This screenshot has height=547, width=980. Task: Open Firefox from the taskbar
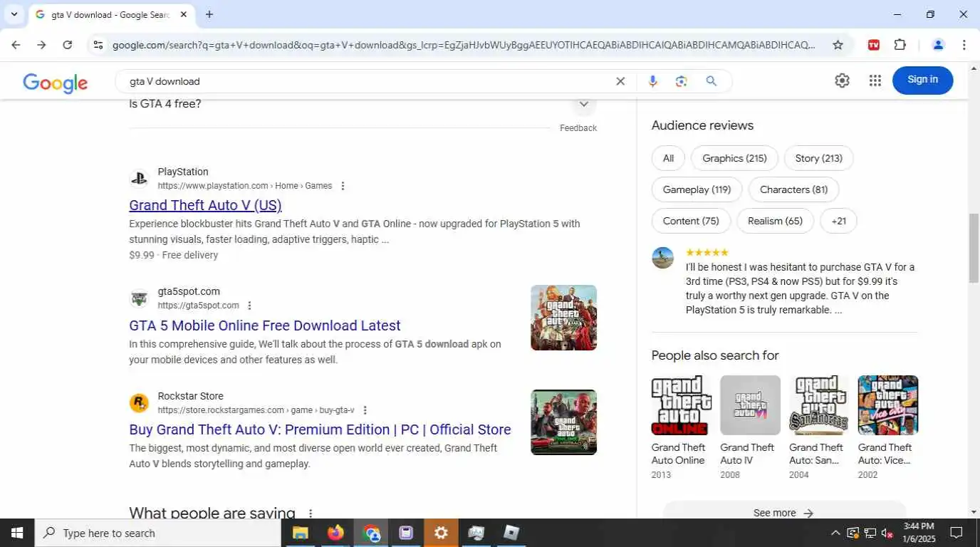pyautogui.click(x=335, y=533)
